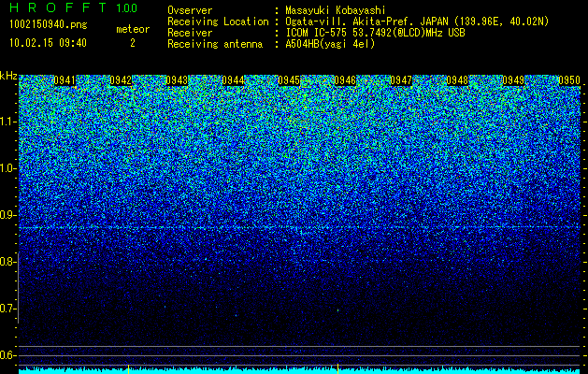Select the ICOM IC-575 53.7492 MHz receiver text
The width and height of the screenshot is (588, 374).
pyautogui.click(x=375, y=33)
